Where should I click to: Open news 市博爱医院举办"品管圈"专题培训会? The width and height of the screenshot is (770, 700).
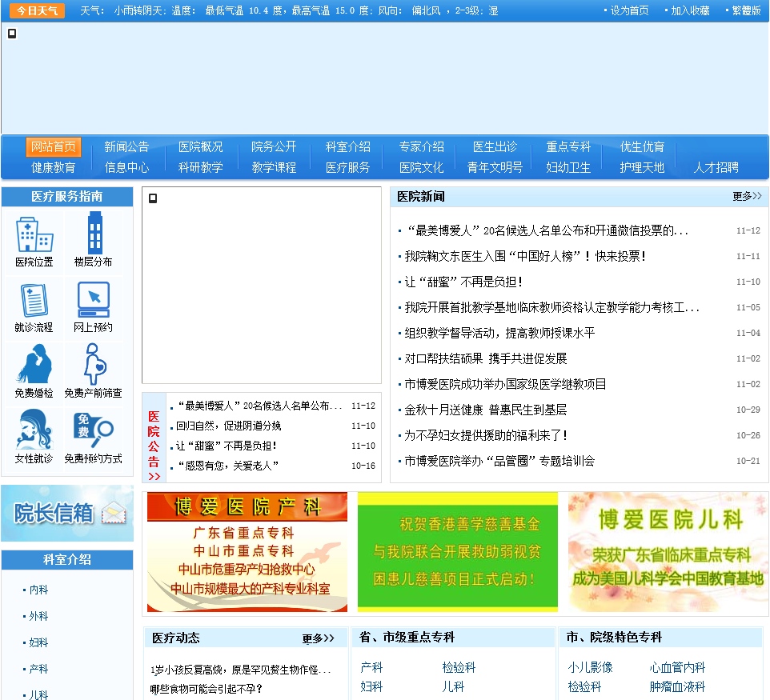click(499, 461)
